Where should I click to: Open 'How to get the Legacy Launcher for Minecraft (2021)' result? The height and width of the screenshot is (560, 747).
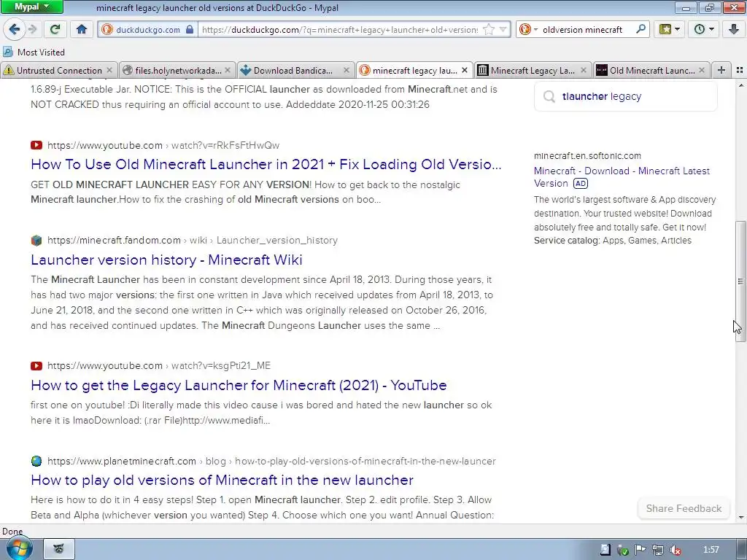pyautogui.click(x=239, y=385)
